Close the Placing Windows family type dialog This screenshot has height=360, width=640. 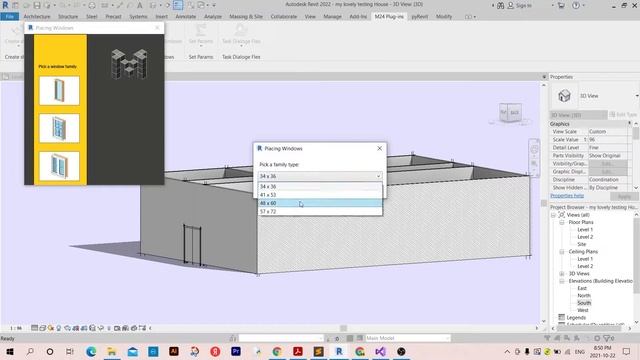tap(380, 148)
